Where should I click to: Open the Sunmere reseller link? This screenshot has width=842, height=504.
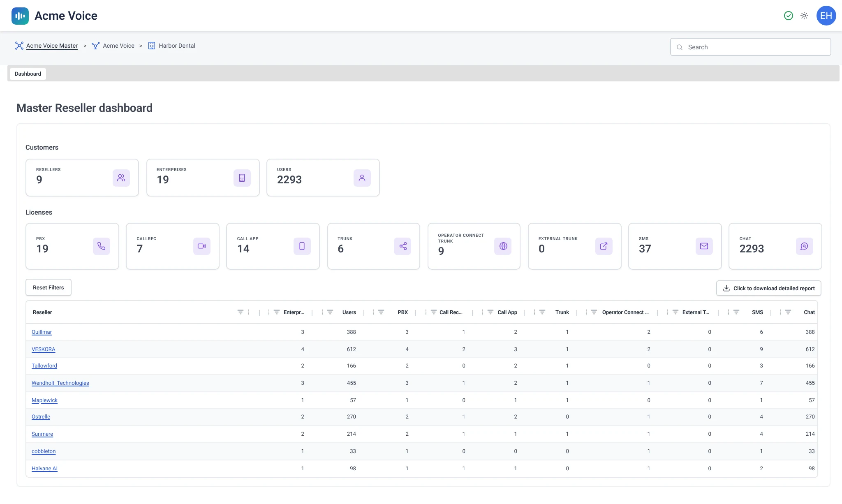[x=42, y=434]
